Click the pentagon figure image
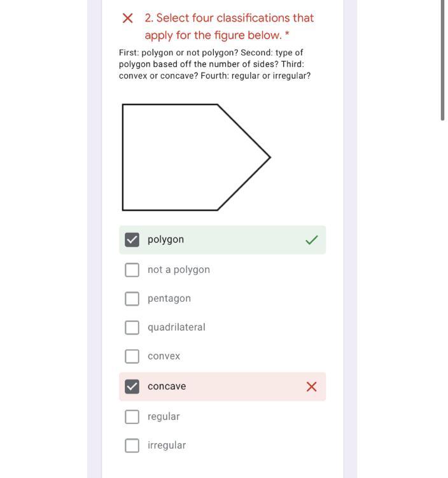This screenshot has height=478, width=448. pos(196,157)
